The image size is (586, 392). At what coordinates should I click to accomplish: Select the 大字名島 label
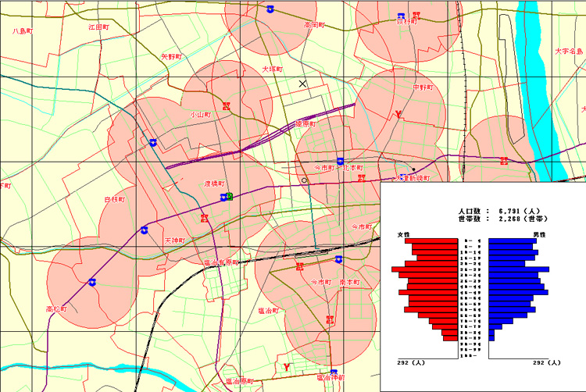point(569,51)
